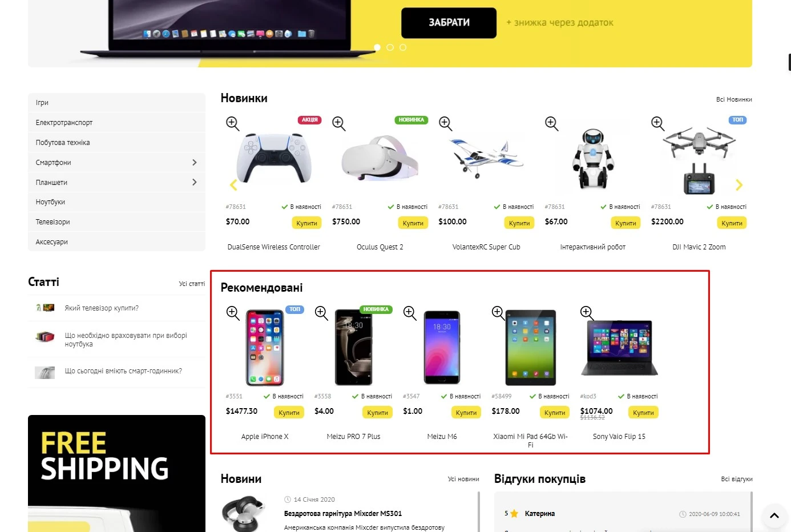
Task: Open the magnifier icon on Oculus Quest 2
Action: (x=339, y=123)
